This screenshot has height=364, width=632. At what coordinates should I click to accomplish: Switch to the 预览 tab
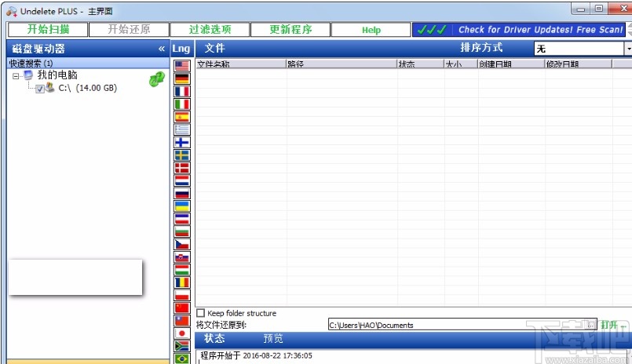[273, 339]
